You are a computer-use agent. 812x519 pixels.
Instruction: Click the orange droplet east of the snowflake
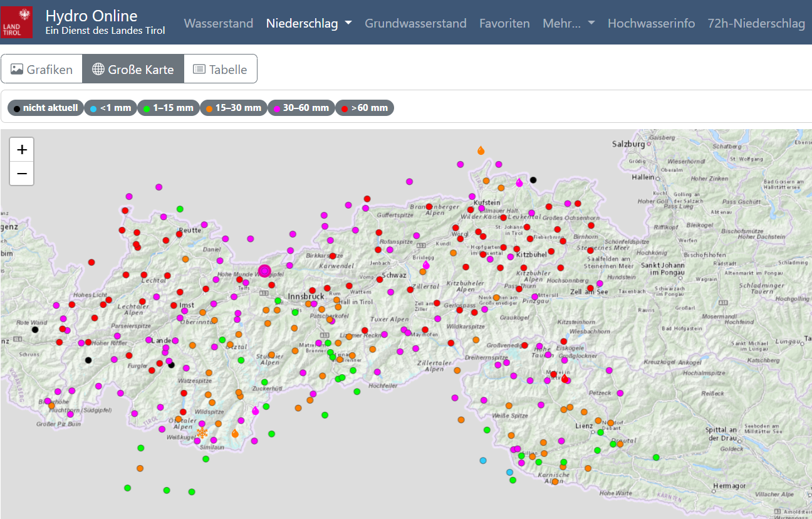(x=235, y=433)
